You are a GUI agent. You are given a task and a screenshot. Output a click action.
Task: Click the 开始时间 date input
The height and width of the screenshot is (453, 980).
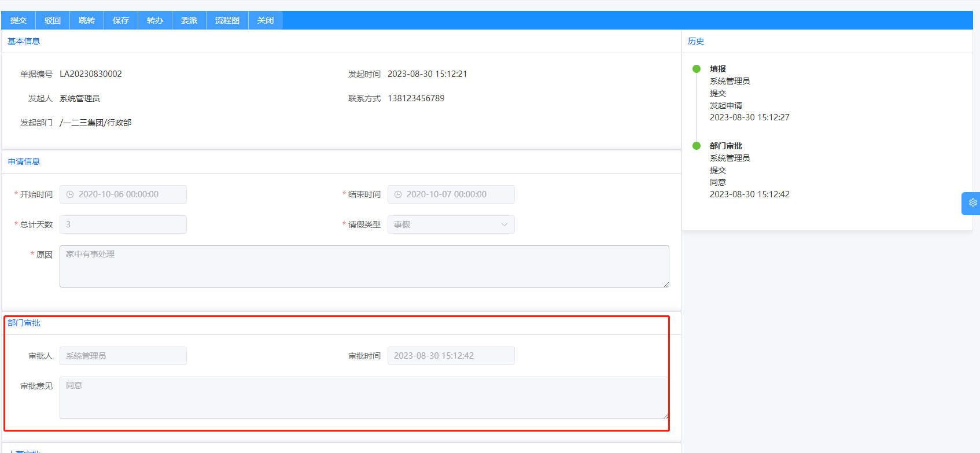pos(123,194)
